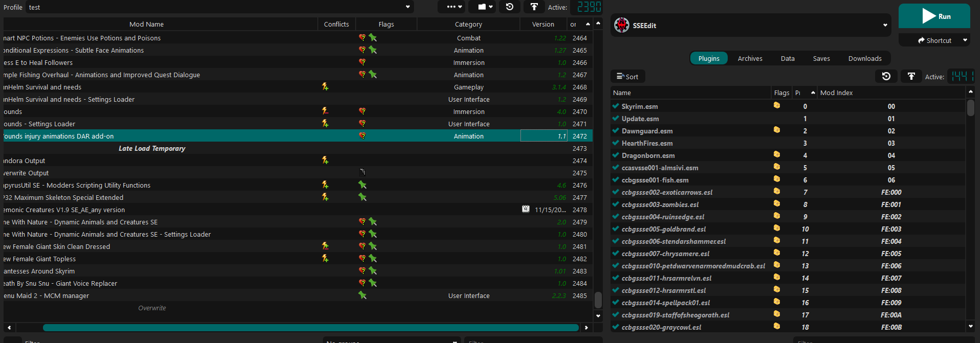Switch to the Archives tab
The image size is (980, 343).
pos(750,58)
